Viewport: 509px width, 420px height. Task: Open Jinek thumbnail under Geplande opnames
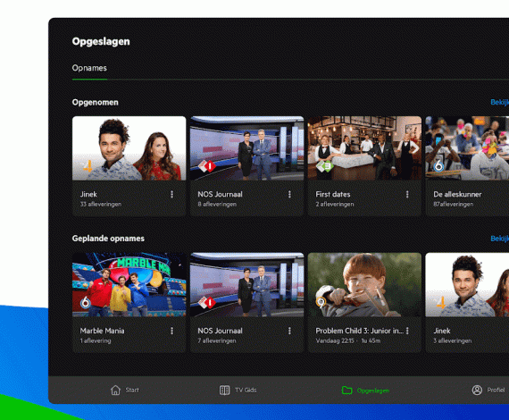click(x=467, y=285)
